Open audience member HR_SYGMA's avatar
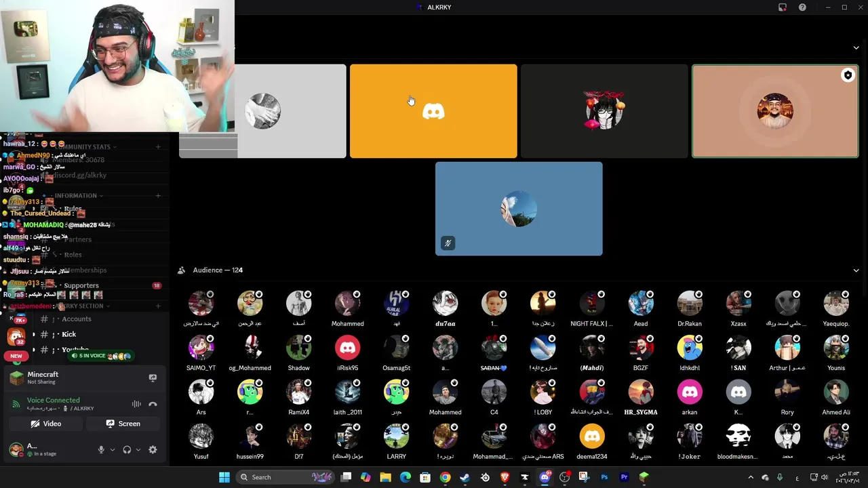The height and width of the screenshot is (488, 868). pos(640,392)
